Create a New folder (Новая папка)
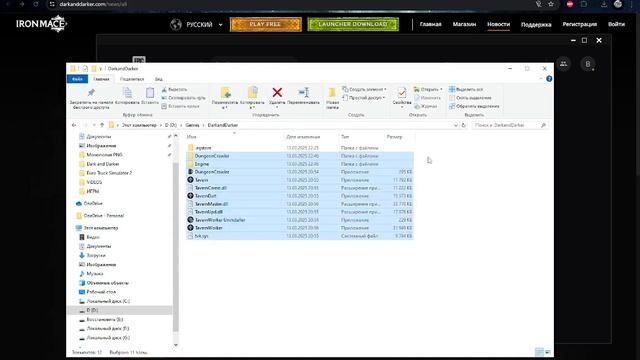Viewport: 640px width, 360px height. click(332, 98)
